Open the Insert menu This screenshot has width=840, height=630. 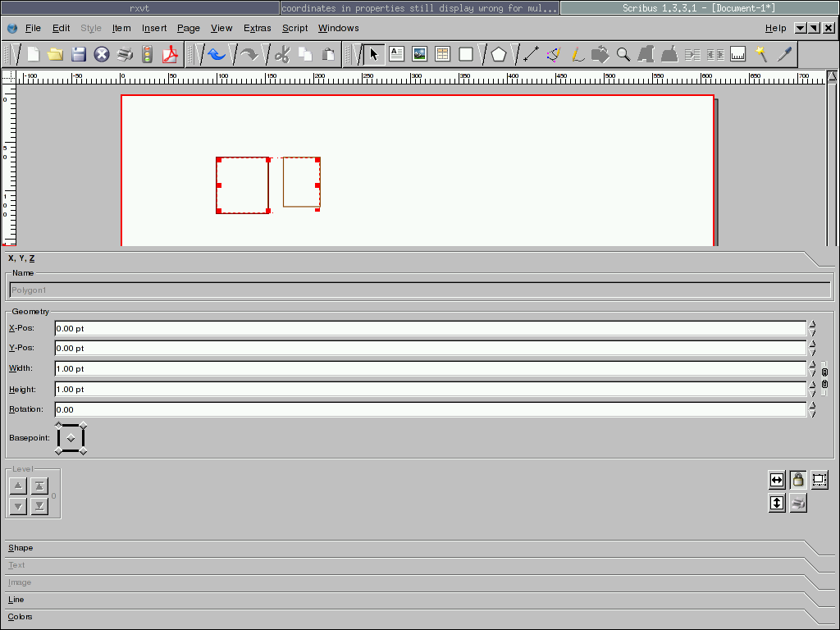tap(154, 28)
